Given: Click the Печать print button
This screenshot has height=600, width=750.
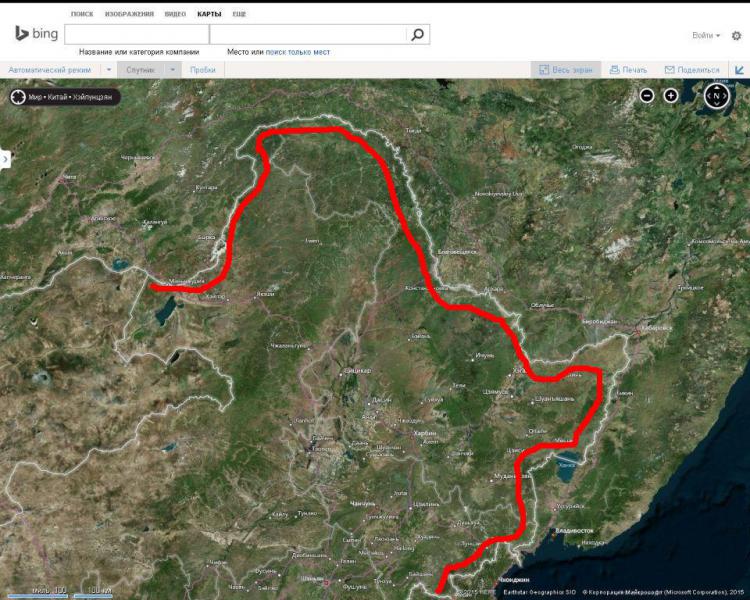Looking at the screenshot, I should 628,70.
